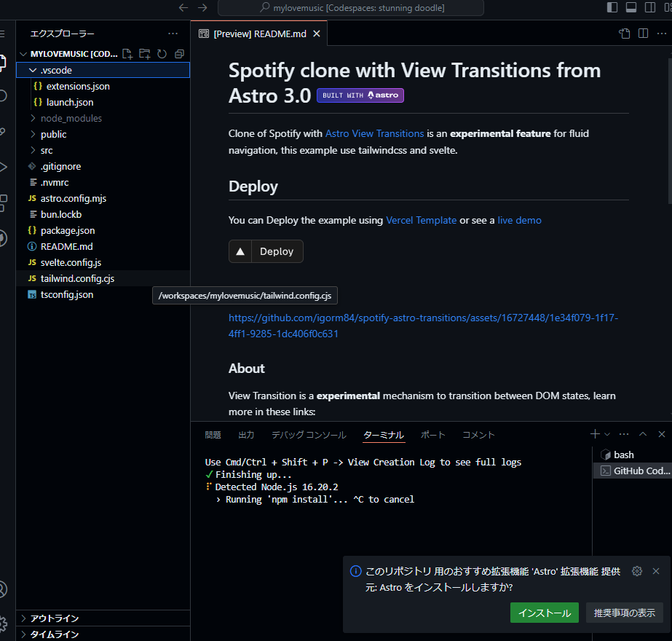Toggle bottom panel layout icon
Screen dimensions: 672x641
[x=631, y=7]
